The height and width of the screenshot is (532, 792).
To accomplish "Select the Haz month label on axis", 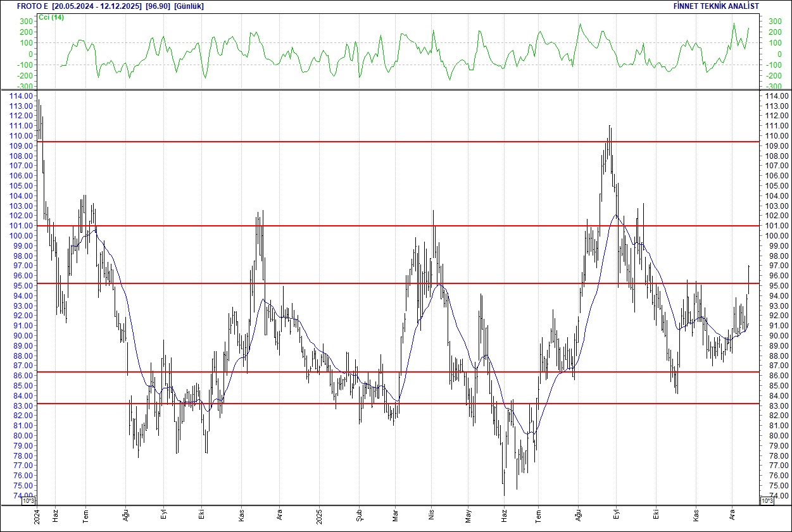I will pos(54,515).
